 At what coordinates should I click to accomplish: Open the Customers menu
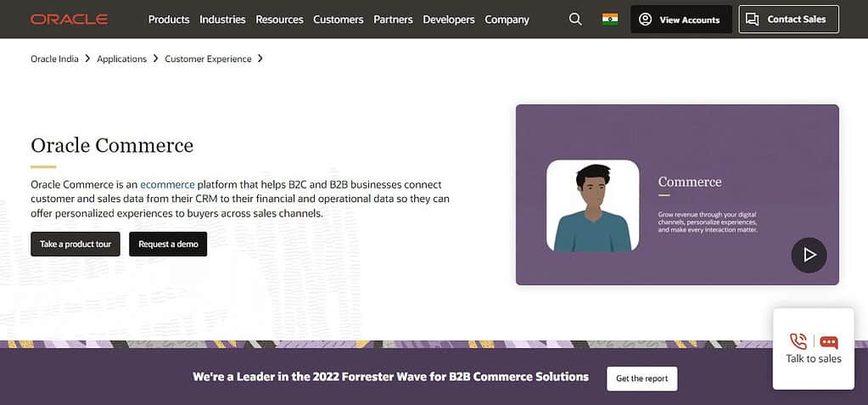coord(339,20)
